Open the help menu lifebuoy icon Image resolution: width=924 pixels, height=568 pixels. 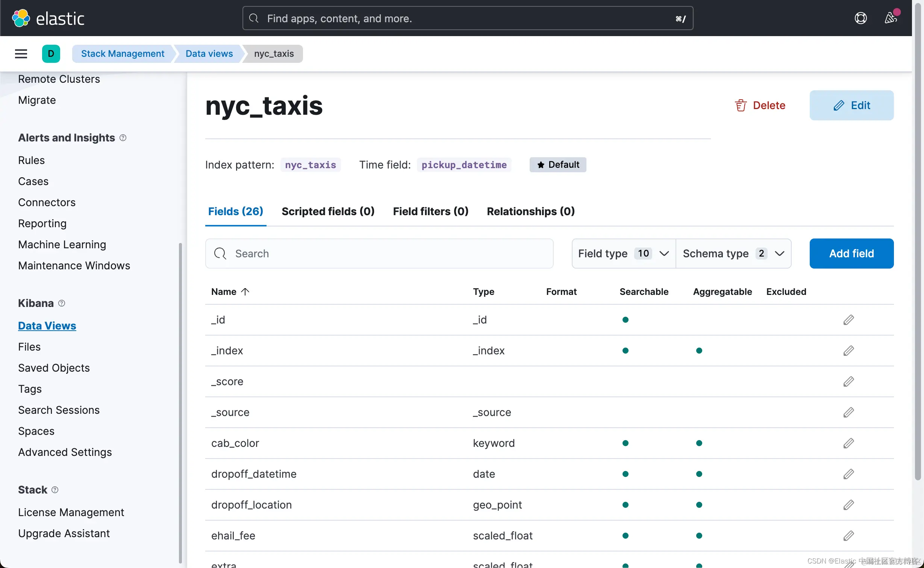tap(860, 18)
